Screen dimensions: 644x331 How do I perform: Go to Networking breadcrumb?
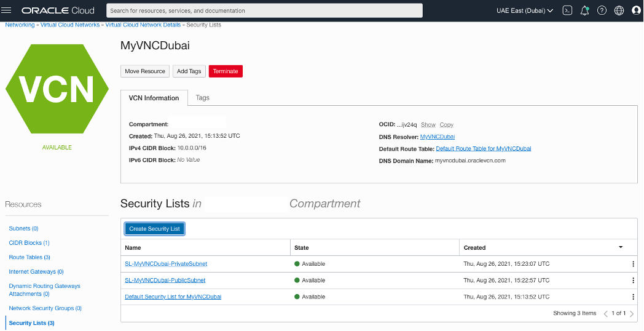click(x=20, y=25)
